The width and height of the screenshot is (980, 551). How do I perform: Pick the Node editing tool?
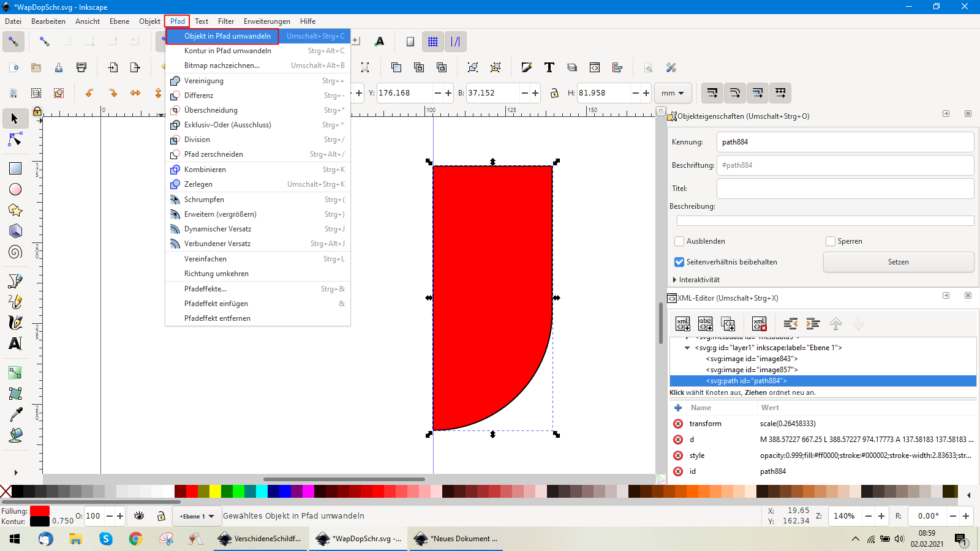coord(15,140)
